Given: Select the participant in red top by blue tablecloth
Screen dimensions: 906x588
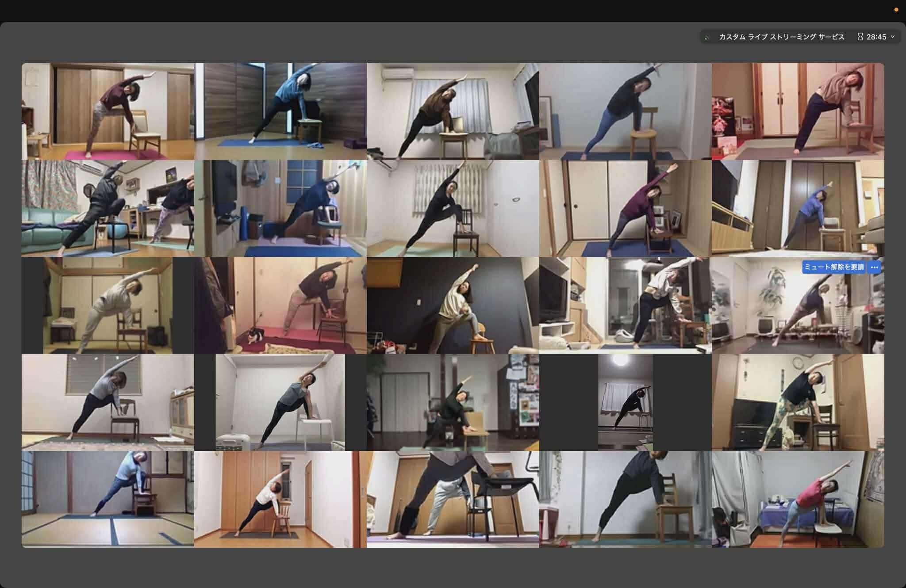Looking at the screenshot, I should [798, 500].
